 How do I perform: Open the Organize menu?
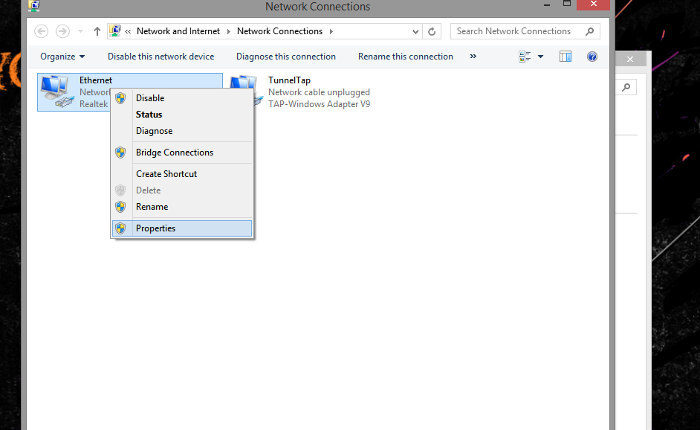pos(62,57)
